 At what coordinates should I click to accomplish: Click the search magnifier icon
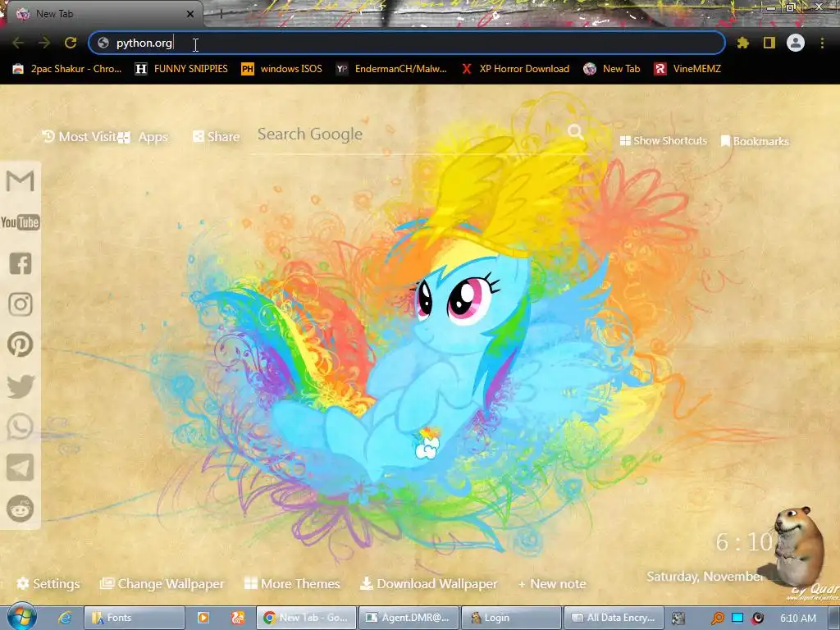[x=576, y=132]
